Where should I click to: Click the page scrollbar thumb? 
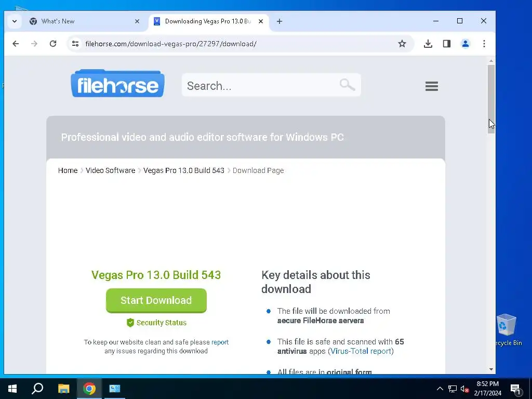point(491,99)
